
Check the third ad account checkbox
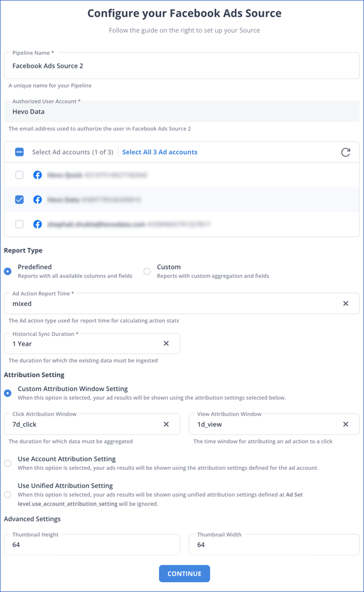coord(19,224)
